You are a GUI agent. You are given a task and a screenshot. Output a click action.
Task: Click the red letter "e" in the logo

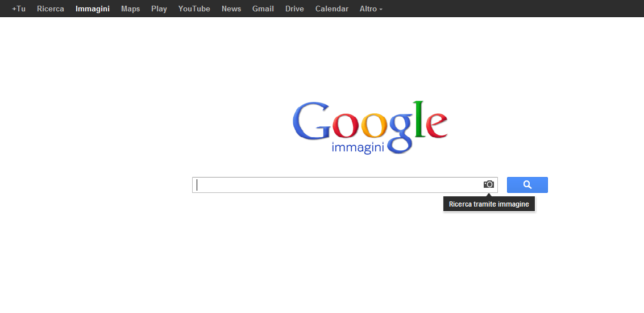(435, 126)
